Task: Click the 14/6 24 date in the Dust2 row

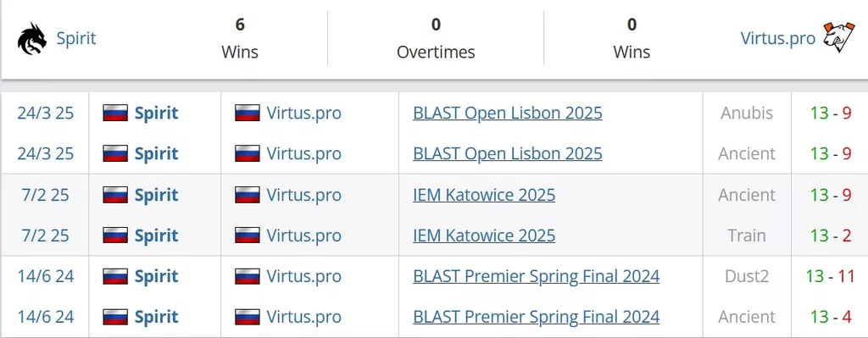Action: pyautogui.click(x=46, y=276)
